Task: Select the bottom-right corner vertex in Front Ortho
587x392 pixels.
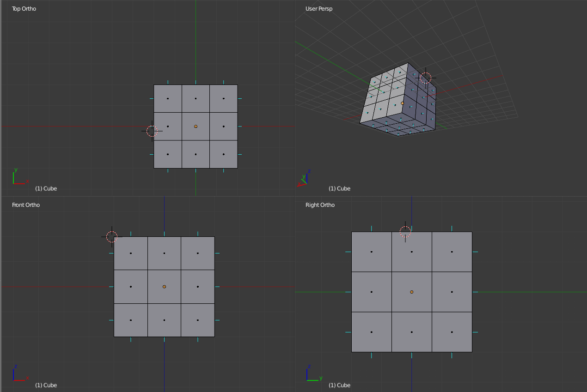Action: click(214, 337)
